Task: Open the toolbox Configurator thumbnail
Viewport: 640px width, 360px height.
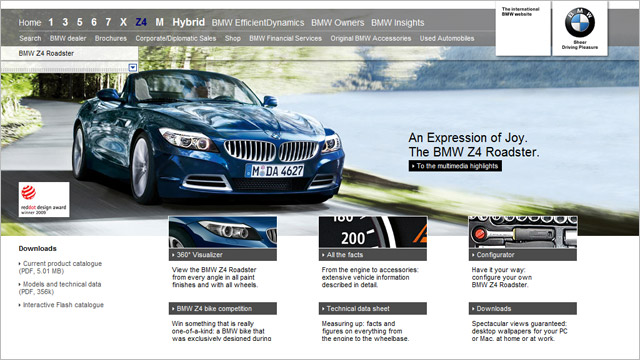Action: tap(522, 232)
